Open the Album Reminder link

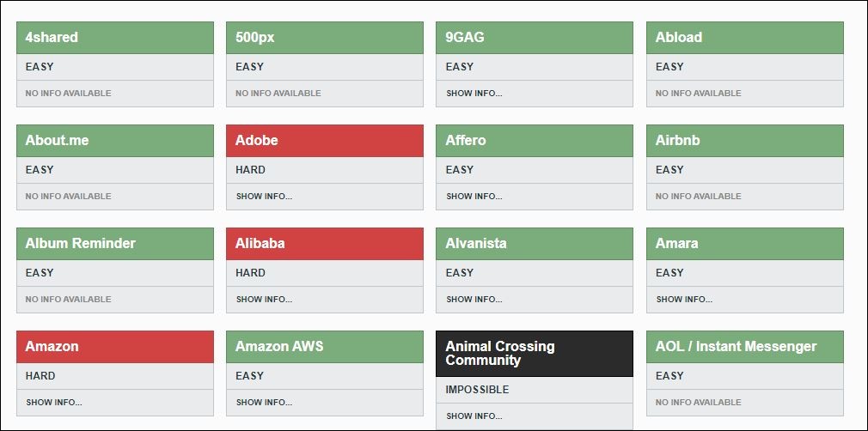[x=81, y=244]
